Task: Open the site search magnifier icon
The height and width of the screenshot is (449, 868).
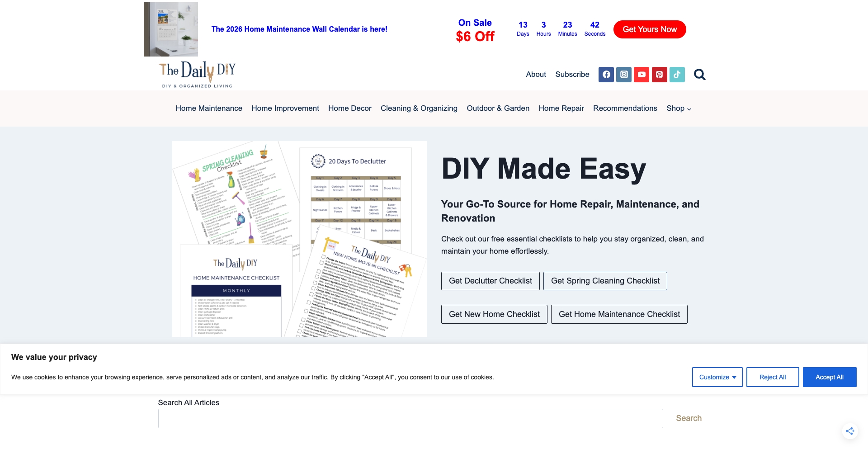Action: click(x=699, y=74)
